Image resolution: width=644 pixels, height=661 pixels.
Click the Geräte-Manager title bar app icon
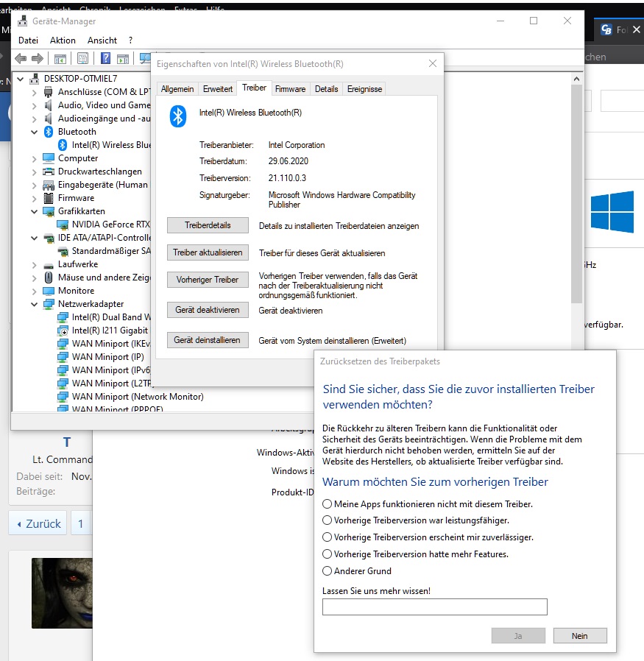tap(22, 21)
